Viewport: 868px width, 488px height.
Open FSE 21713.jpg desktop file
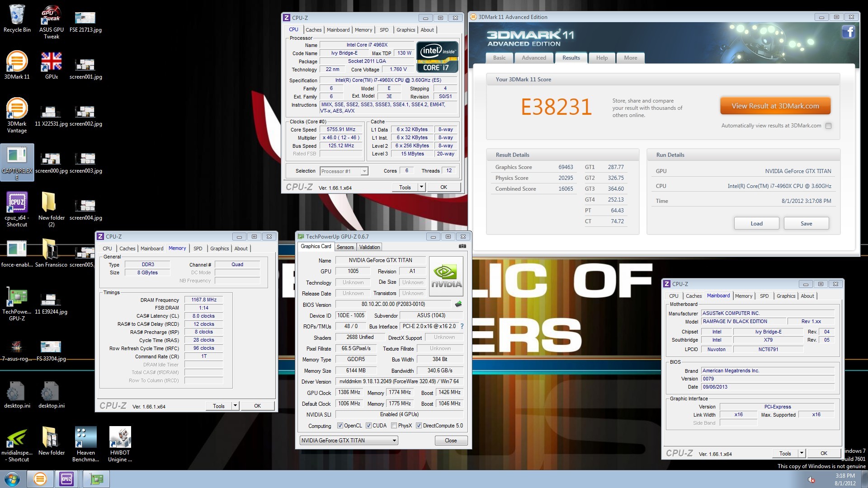coord(85,22)
